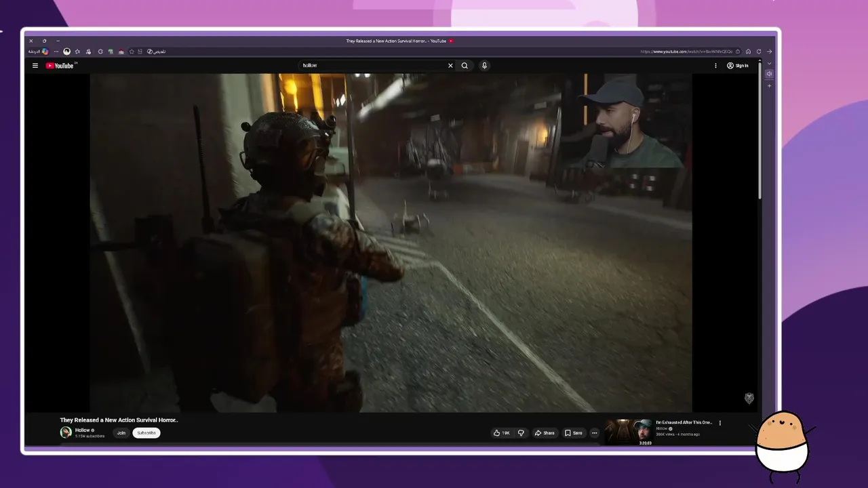Click the search magnifier button

pos(465,66)
